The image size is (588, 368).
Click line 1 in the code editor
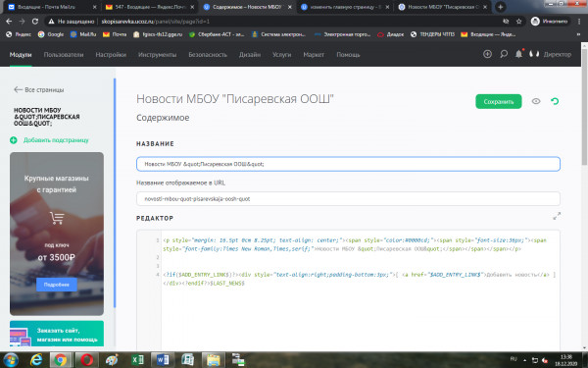(355, 244)
